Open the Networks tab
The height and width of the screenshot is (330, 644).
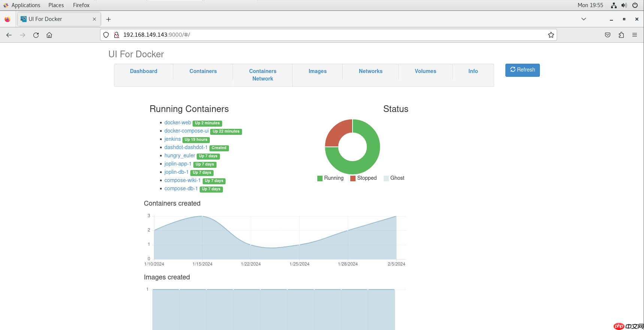[371, 71]
